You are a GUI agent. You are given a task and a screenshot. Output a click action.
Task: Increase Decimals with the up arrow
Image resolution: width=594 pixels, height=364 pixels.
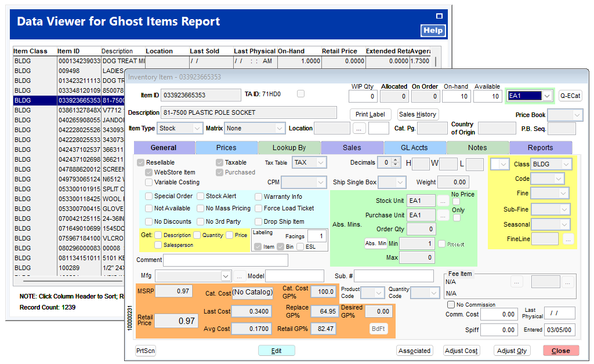coord(396,160)
